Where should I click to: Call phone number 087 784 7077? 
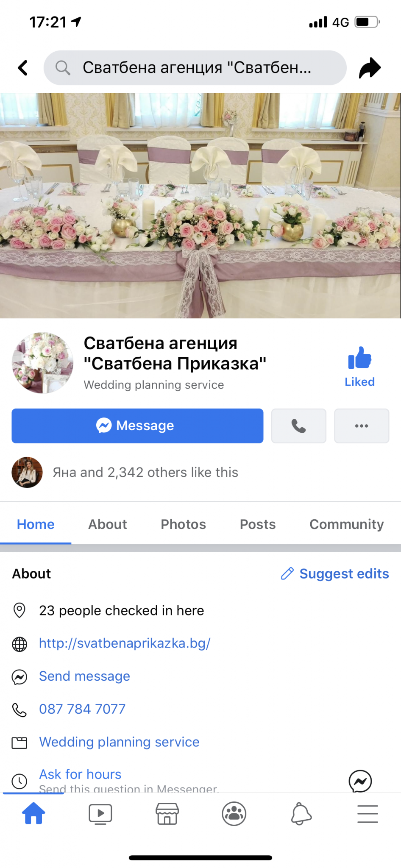[x=82, y=709]
